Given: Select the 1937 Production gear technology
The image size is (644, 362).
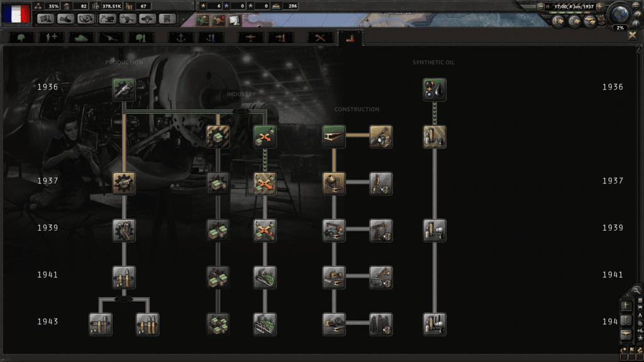Looking at the screenshot, I should click(x=124, y=183).
